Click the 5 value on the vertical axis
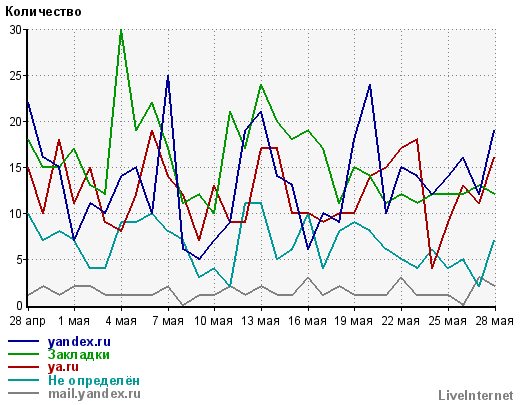This screenshot has height=405, width=520. [19, 260]
